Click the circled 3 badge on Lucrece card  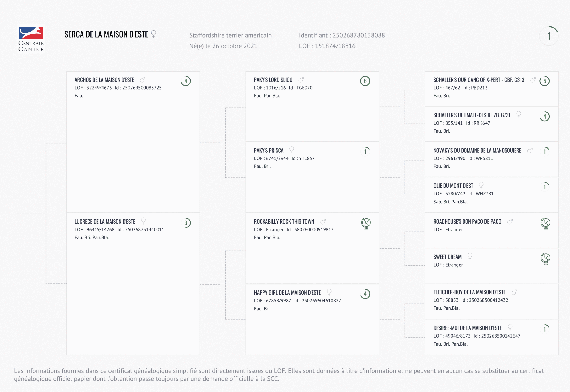click(x=186, y=223)
